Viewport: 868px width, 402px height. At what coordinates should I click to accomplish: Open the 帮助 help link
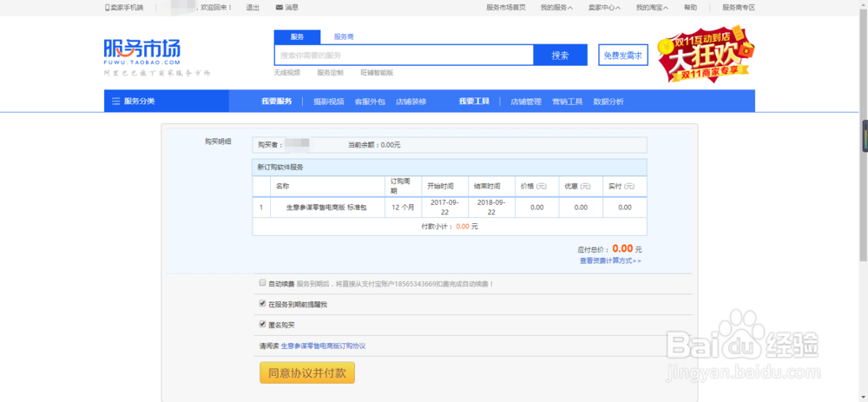pyautogui.click(x=690, y=8)
